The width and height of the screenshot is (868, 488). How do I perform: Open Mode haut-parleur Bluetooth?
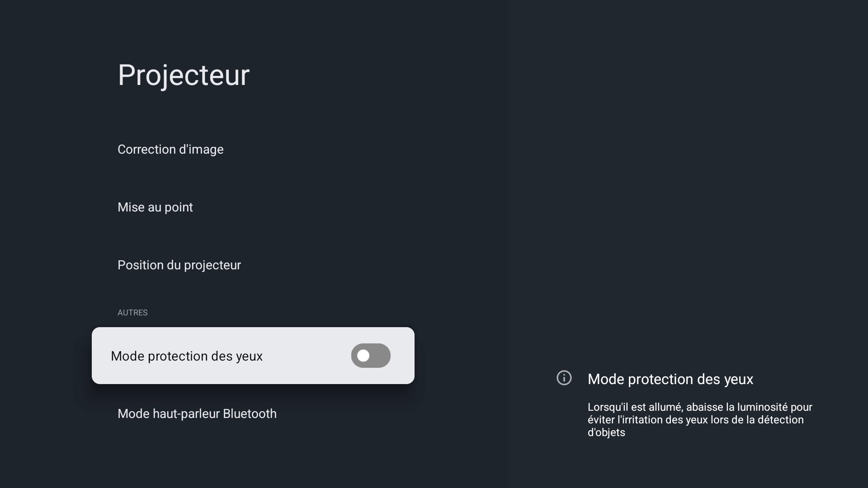coord(197,414)
